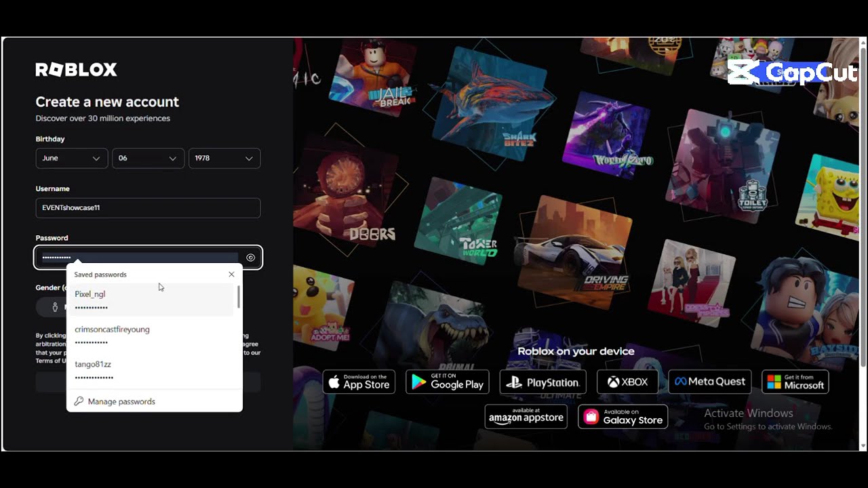The width and height of the screenshot is (868, 488).
Task: Click the Galaxy Store badge
Action: click(x=623, y=417)
